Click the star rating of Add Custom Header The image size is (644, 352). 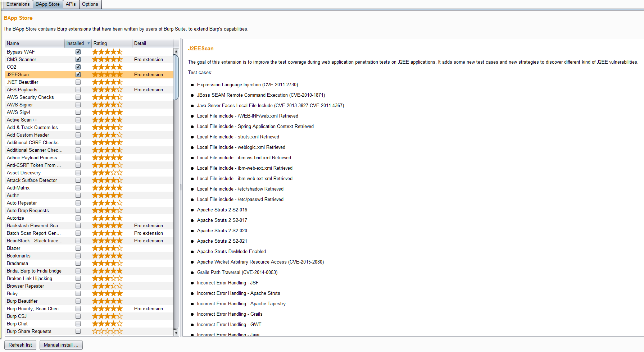pyautogui.click(x=107, y=135)
